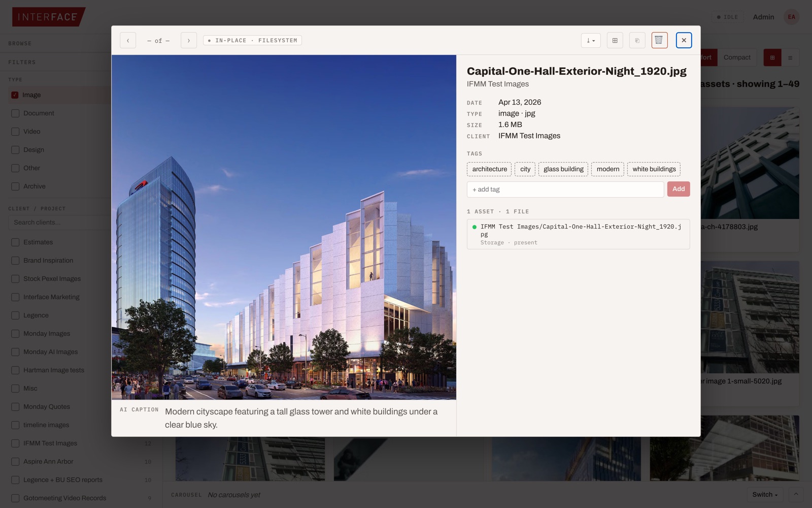
Task: Click the Admin link in header
Action: click(763, 17)
